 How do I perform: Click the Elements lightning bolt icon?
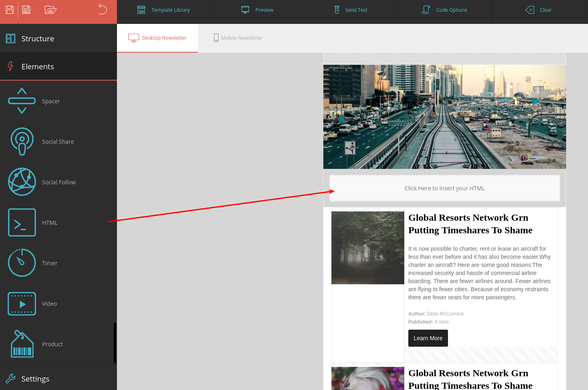click(x=11, y=66)
